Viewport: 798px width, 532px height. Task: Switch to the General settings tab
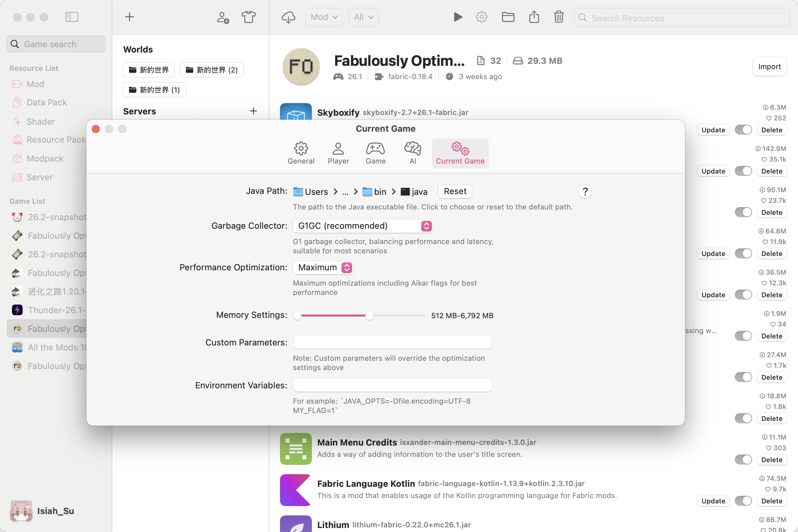point(301,153)
